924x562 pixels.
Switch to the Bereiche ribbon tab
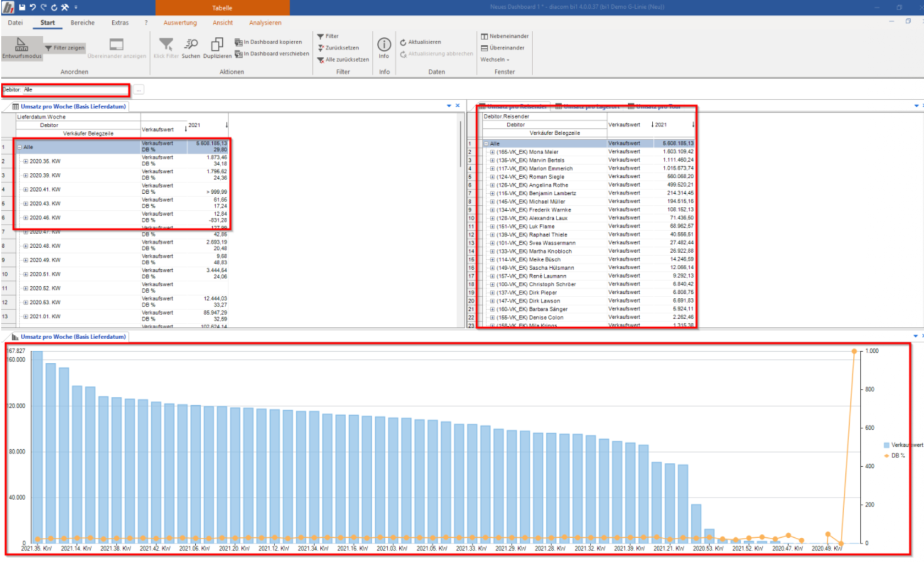[x=82, y=23]
